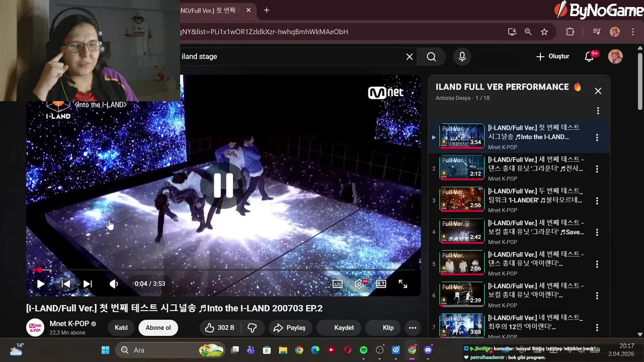
Task: Open the Windows Start menu
Action: pos(105,350)
